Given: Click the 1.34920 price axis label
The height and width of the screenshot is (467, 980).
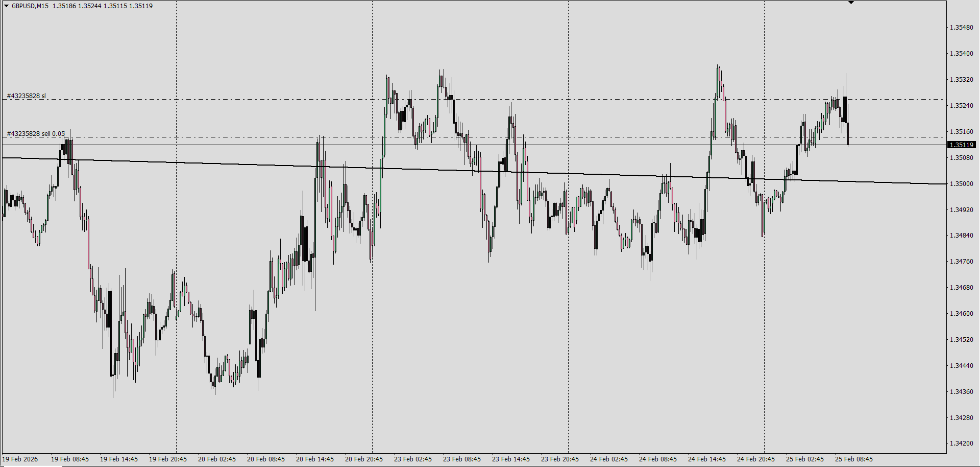Looking at the screenshot, I should (x=961, y=210).
